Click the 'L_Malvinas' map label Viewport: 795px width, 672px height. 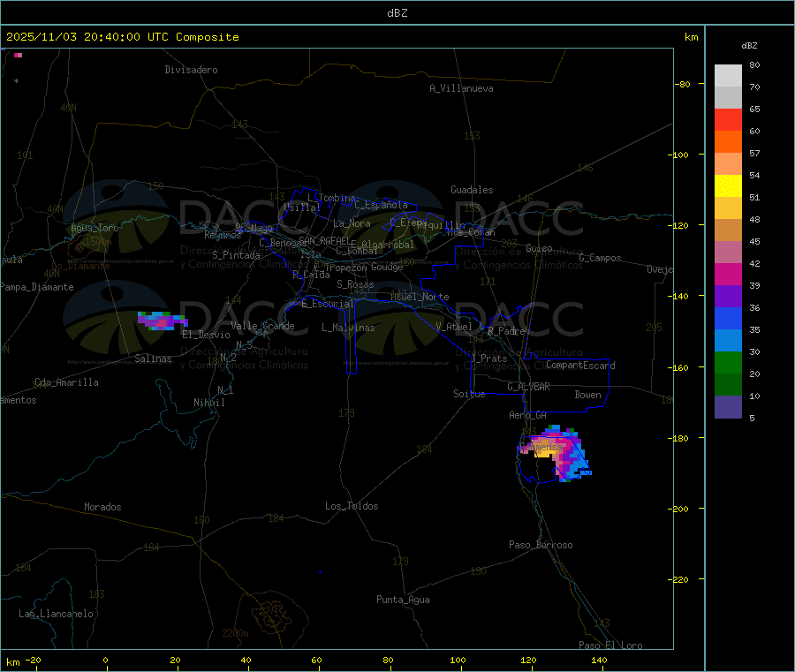pyautogui.click(x=348, y=328)
